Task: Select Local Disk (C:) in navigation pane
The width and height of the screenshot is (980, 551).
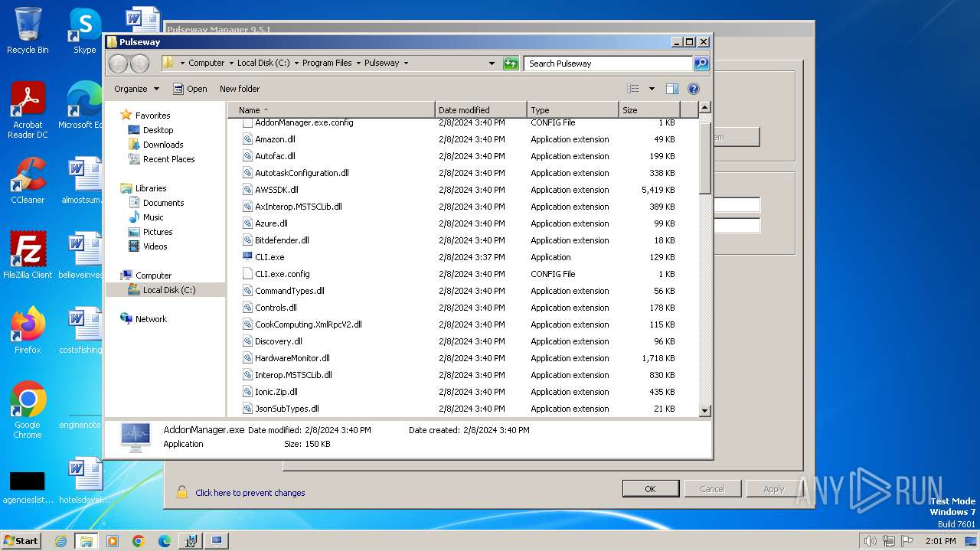Action: point(168,290)
